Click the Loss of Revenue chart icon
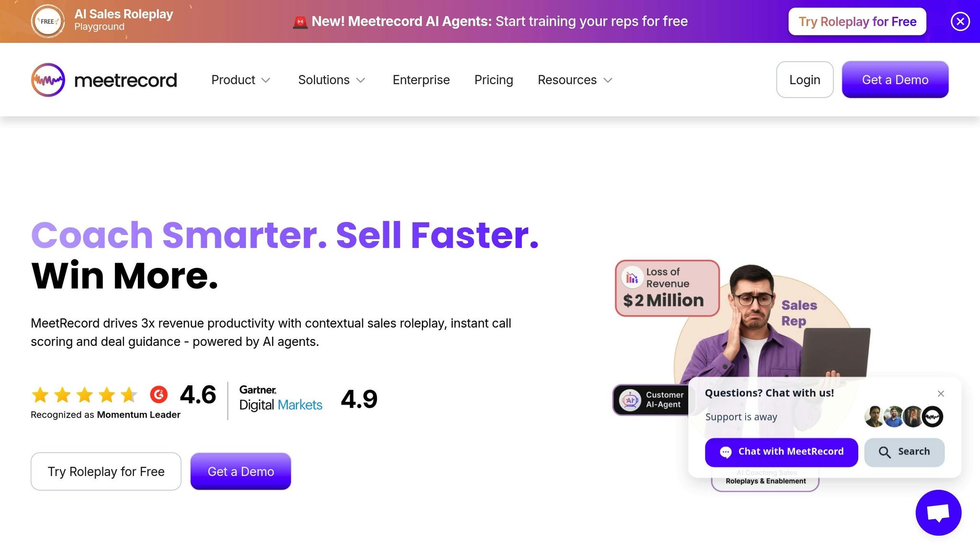980x551 pixels. pyautogui.click(x=632, y=277)
